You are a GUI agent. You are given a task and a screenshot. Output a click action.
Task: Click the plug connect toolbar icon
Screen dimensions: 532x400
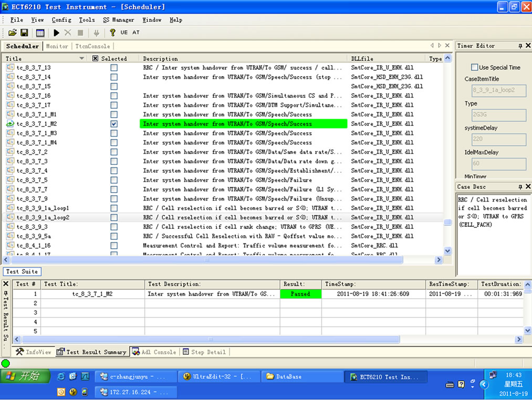pos(96,33)
